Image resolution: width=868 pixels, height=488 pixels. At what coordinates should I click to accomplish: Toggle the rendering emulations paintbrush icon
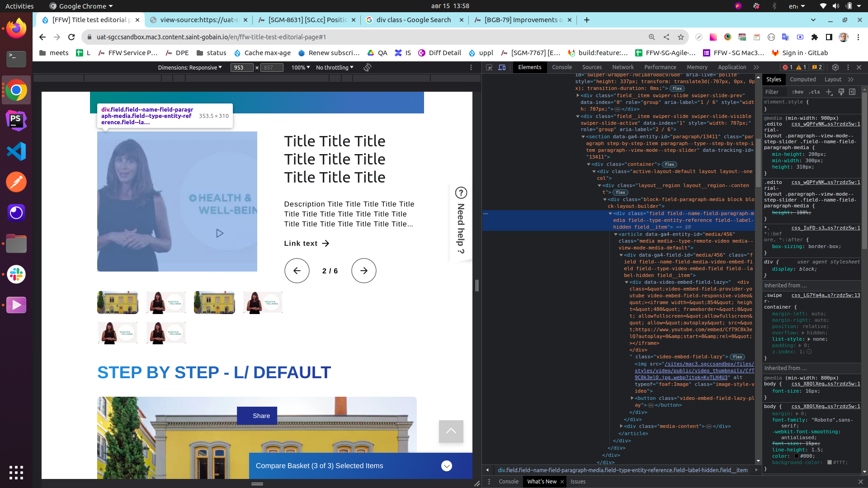(841, 92)
